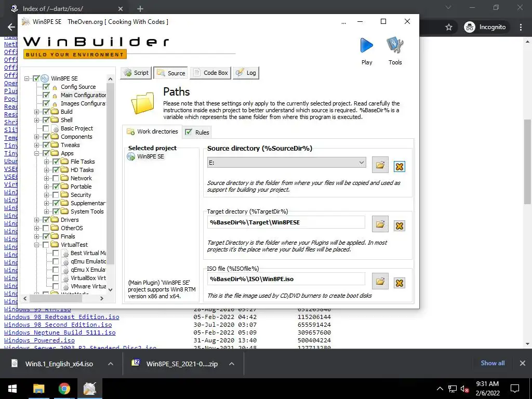Bookmark this page with the star icon
The image size is (532, 399).
(449, 27)
